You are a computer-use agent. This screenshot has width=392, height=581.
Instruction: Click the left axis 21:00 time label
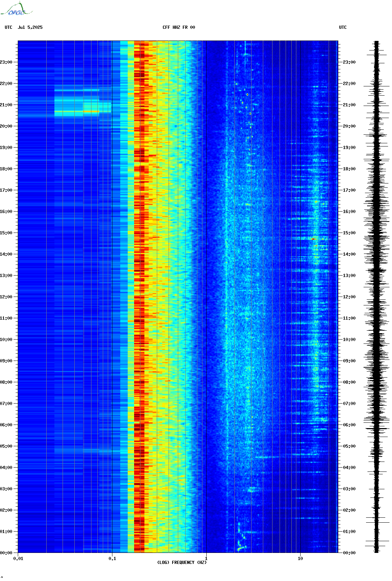[x=6, y=105]
